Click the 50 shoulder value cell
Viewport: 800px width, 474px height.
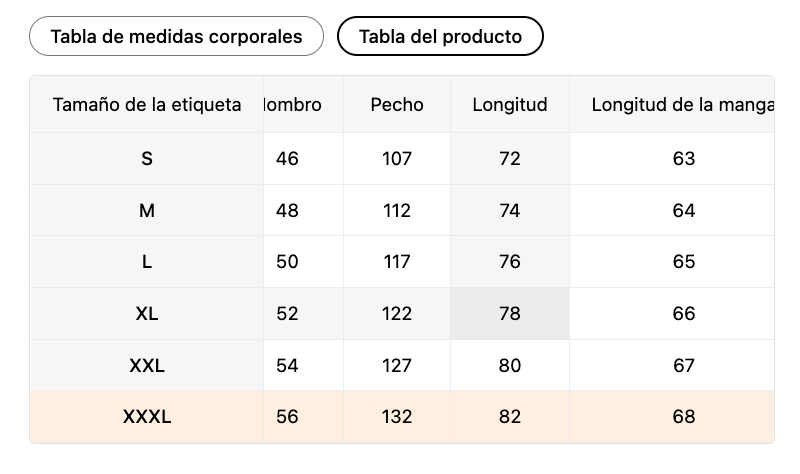[288, 262]
